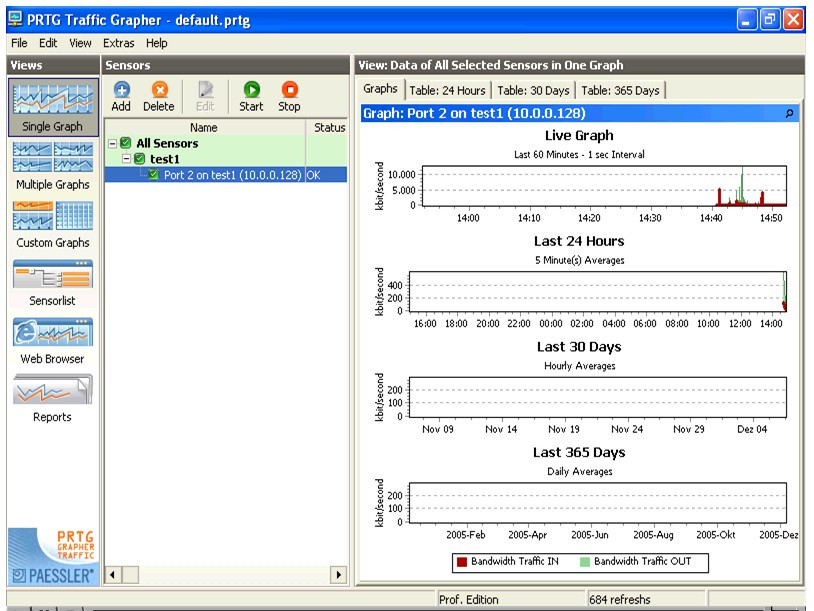
Task: Click the Last 365 Days chart
Action: pyautogui.click(x=598, y=503)
